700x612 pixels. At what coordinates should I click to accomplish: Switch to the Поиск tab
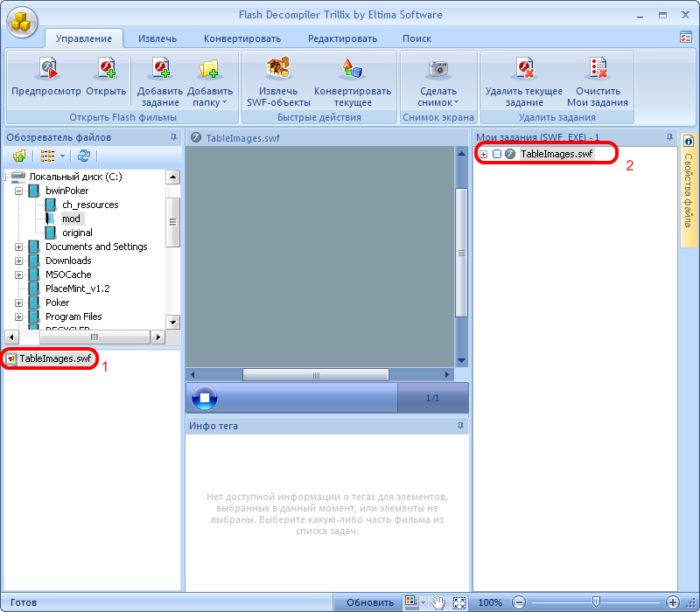417,38
